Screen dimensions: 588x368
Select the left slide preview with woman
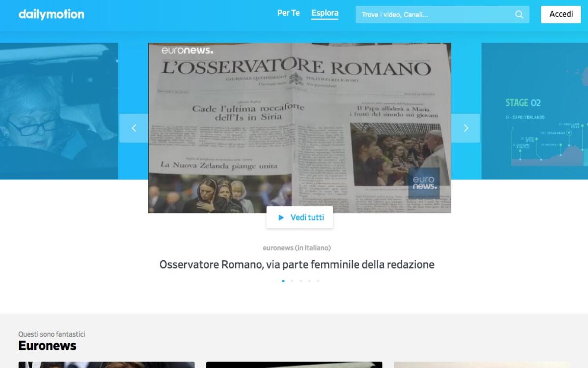[x=59, y=111]
